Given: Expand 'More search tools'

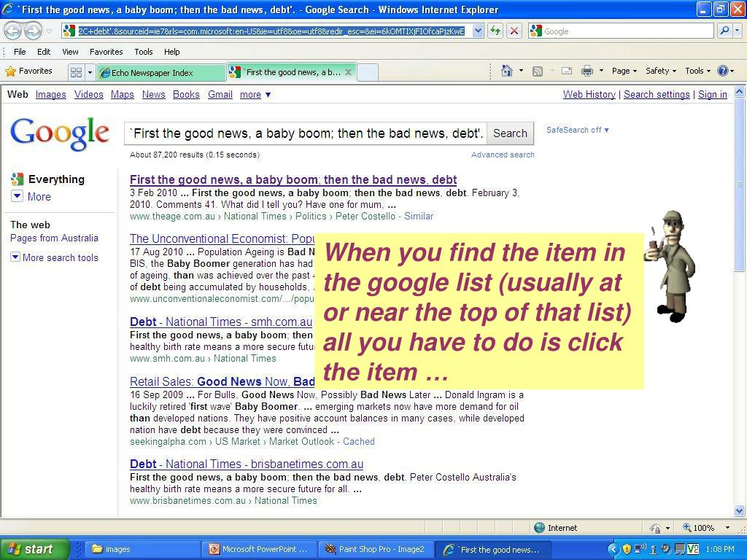Looking at the screenshot, I should click(54, 257).
